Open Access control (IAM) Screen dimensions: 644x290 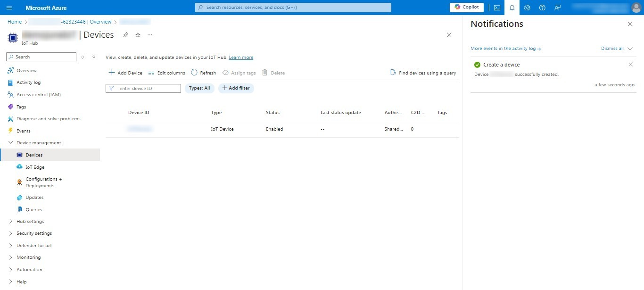tap(38, 95)
